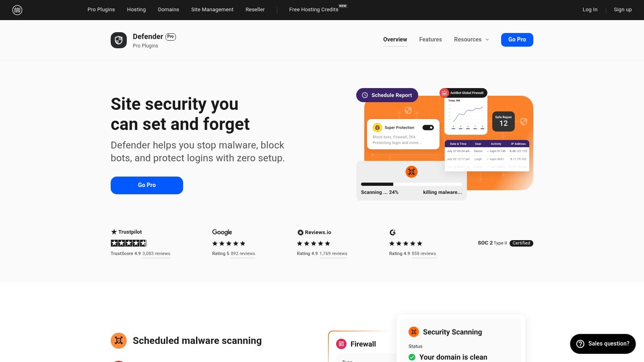Image resolution: width=644 pixels, height=362 pixels.
Task: Click the blue Go Pro button in the hero
Action: coord(147,185)
